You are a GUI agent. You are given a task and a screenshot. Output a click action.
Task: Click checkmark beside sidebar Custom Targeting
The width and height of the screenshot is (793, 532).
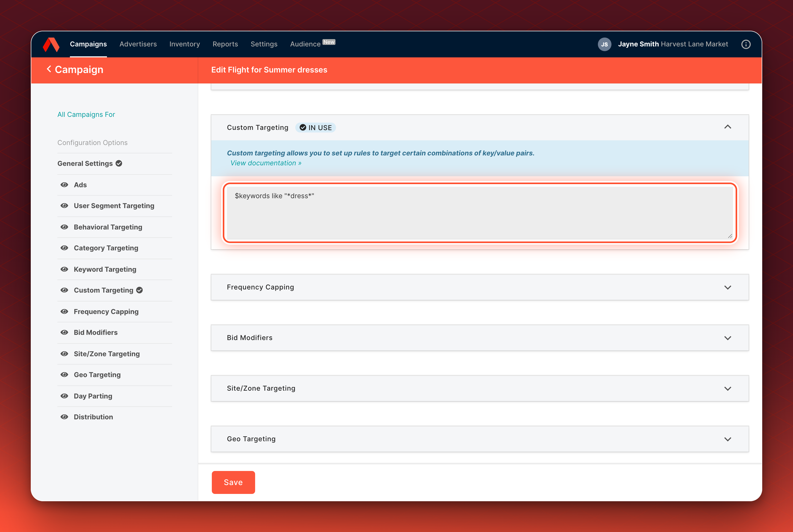pyautogui.click(x=140, y=290)
